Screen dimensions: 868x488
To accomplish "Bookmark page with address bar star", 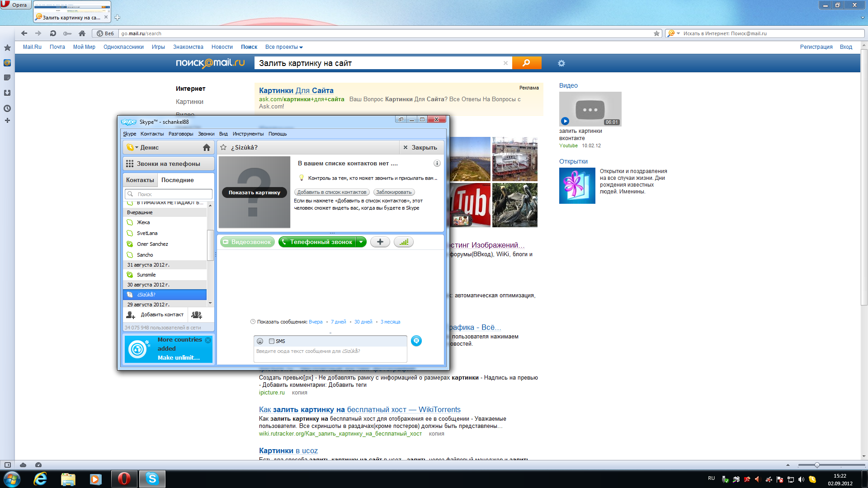I will pyautogui.click(x=656, y=33).
